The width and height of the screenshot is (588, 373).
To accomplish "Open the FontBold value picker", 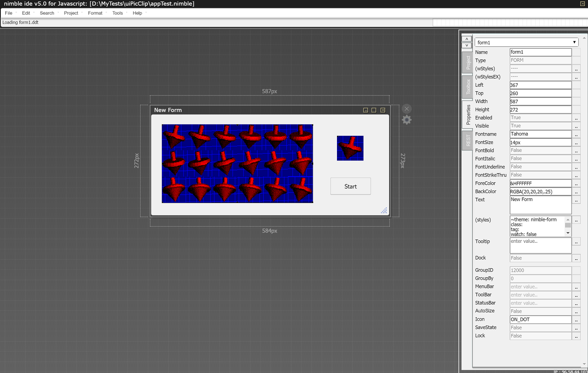I will (x=576, y=151).
